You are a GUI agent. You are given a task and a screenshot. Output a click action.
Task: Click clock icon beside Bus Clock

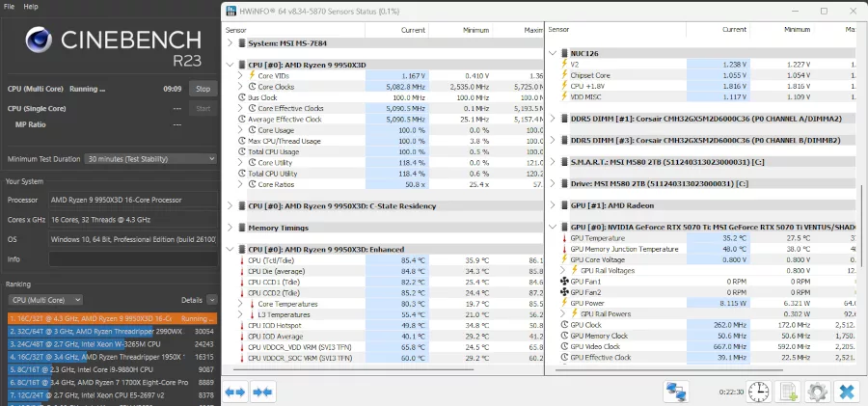pos(242,97)
